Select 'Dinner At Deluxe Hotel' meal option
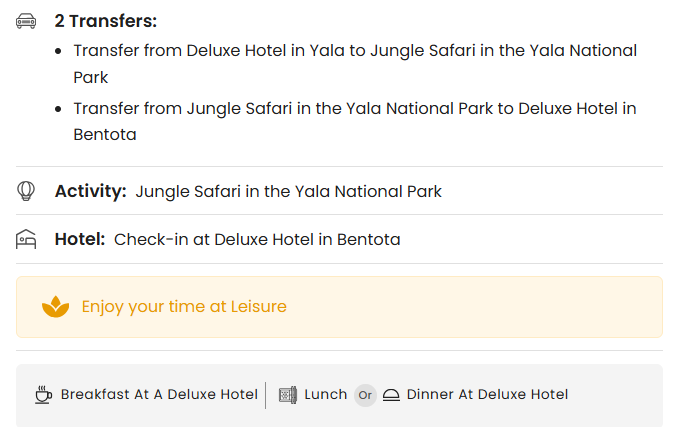This screenshot has height=427, width=683. click(x=487, y=394)
